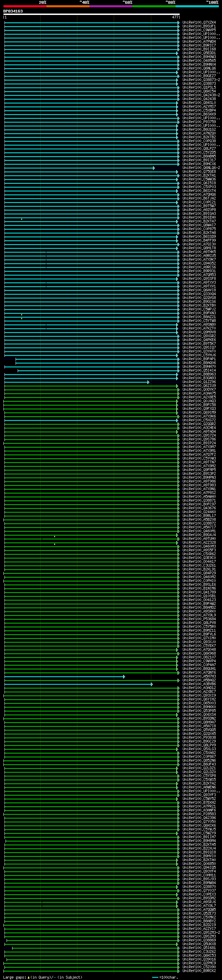Select the UniRef100_Q2QQR2 label
Screen dimensions: 222x980
coord(199,424)
